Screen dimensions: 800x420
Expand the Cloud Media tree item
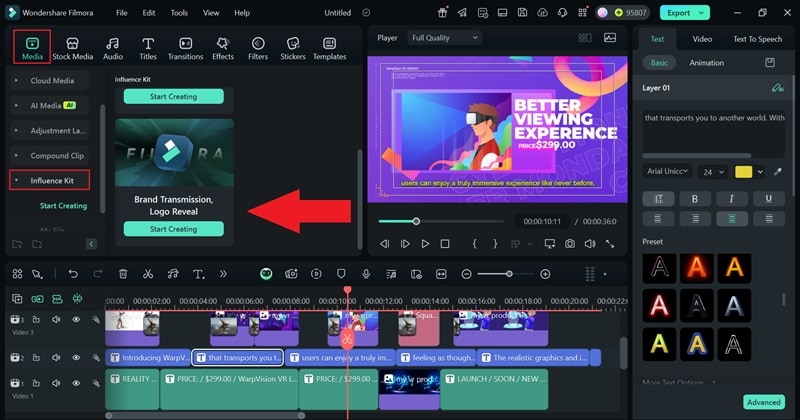[16, 81]
